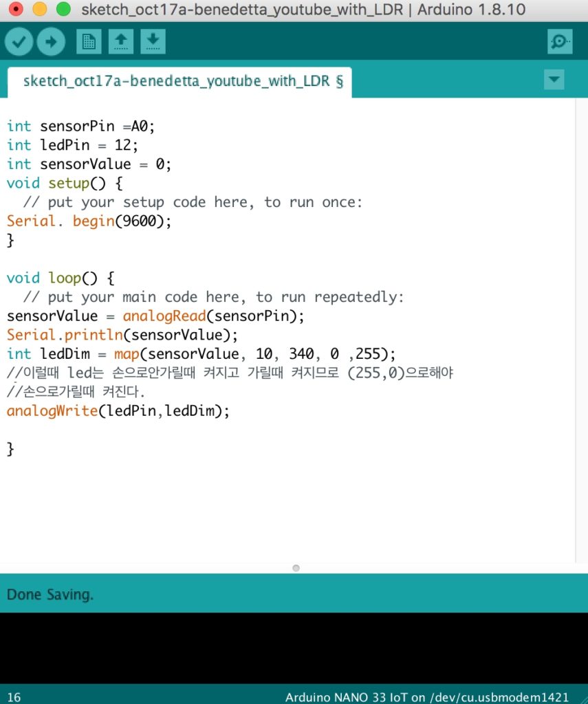
Task: Click the 'int sensorValue = 0;' line
Action: click(89, 164)
